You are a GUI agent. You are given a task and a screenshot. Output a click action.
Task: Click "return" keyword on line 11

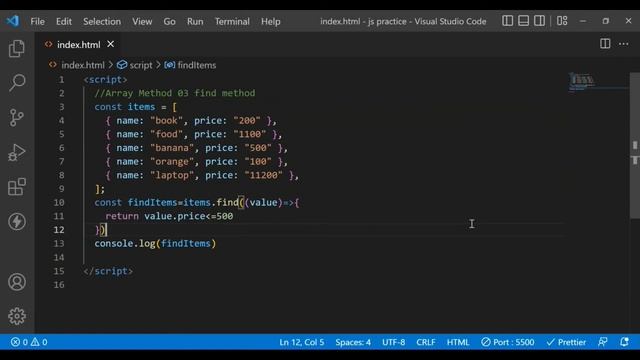122,216
